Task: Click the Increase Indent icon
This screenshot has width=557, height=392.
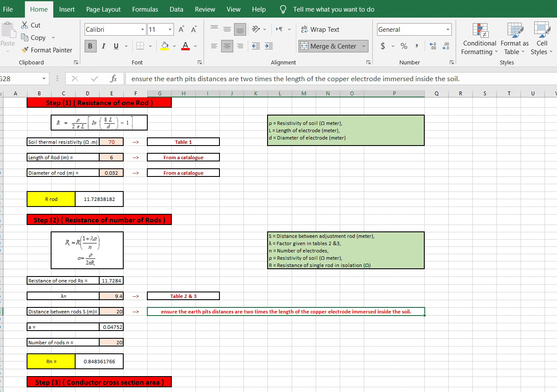Action: (x=268, y=46)
